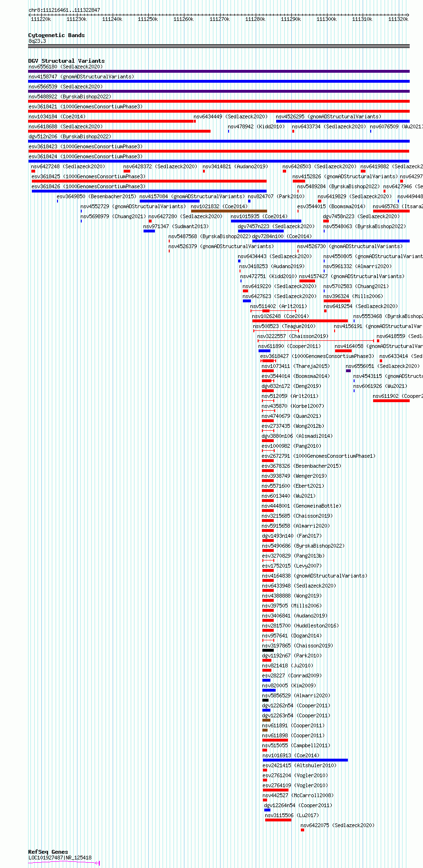Click the esv3618421 (1000GenomesConsortiumPhase3) label

[x=86, y=106]
